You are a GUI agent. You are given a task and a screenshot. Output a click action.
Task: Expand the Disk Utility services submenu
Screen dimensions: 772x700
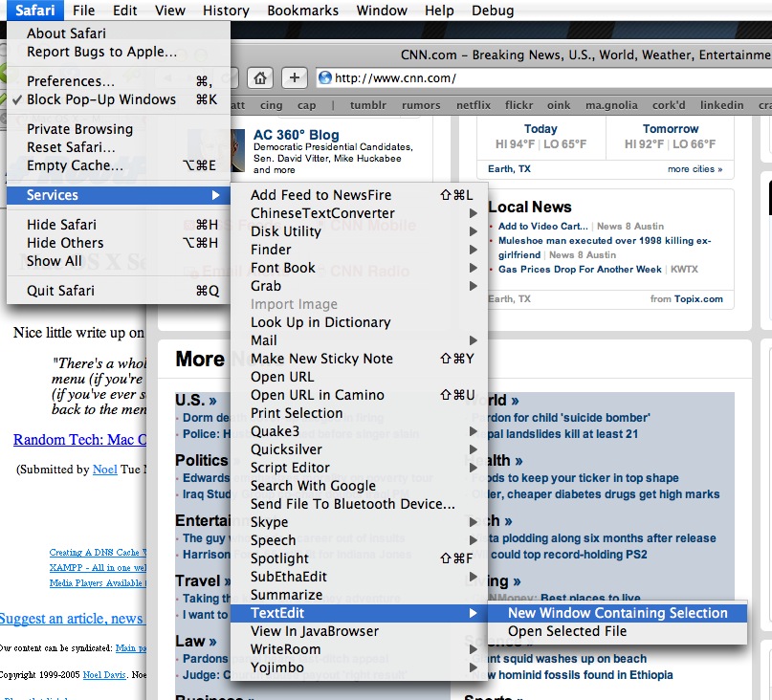pyautogui.click(x=359, y=231)
